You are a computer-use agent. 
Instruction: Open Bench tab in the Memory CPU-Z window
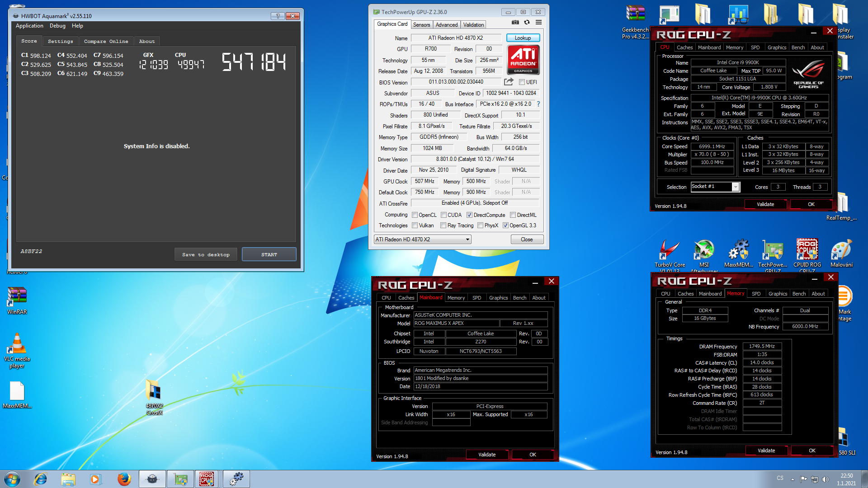coord(799,294)
